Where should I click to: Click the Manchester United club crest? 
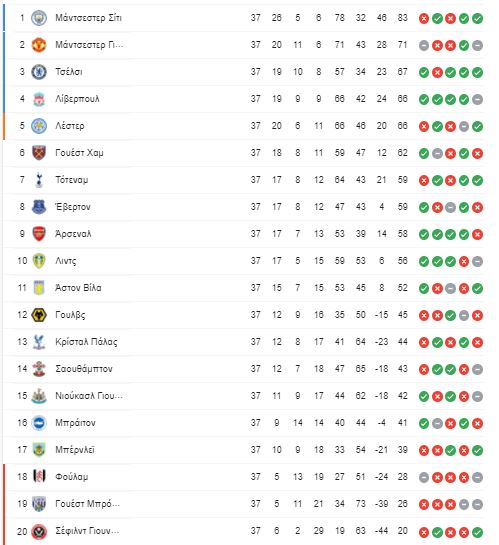tap(39, 45)
